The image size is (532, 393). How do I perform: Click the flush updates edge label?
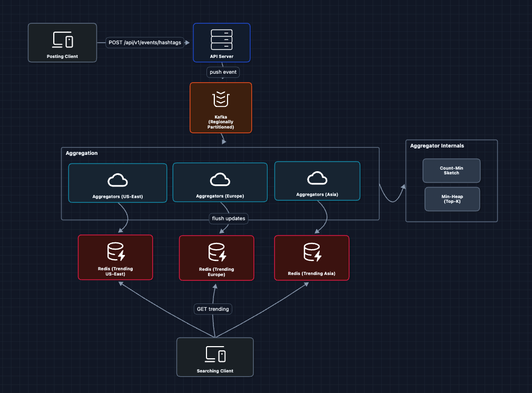[228, 218]
